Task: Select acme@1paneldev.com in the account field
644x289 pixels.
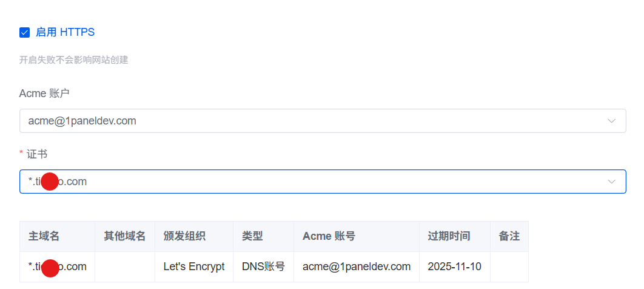Action: (82, 121)
